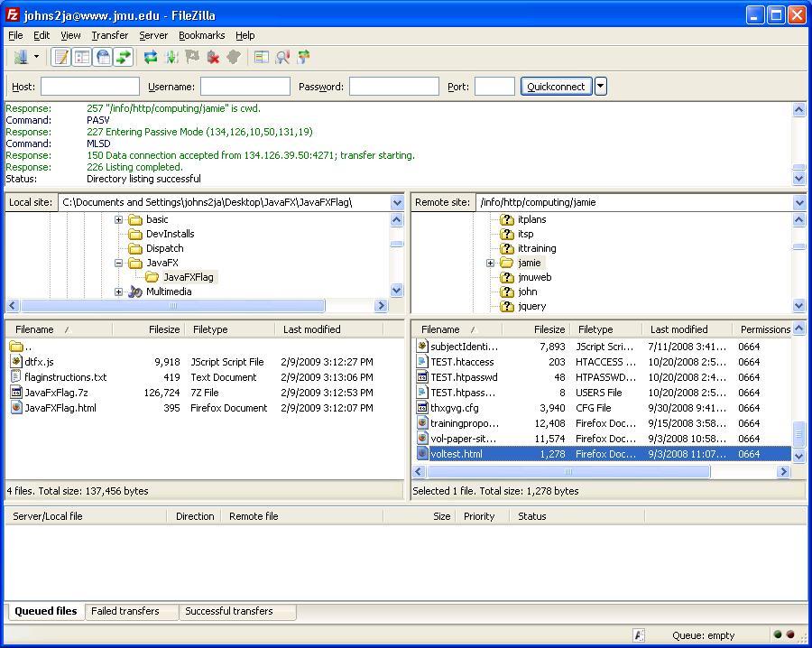Click the remote file list horizontal scrollbar
812x648 pixels.
coord(568,472)
